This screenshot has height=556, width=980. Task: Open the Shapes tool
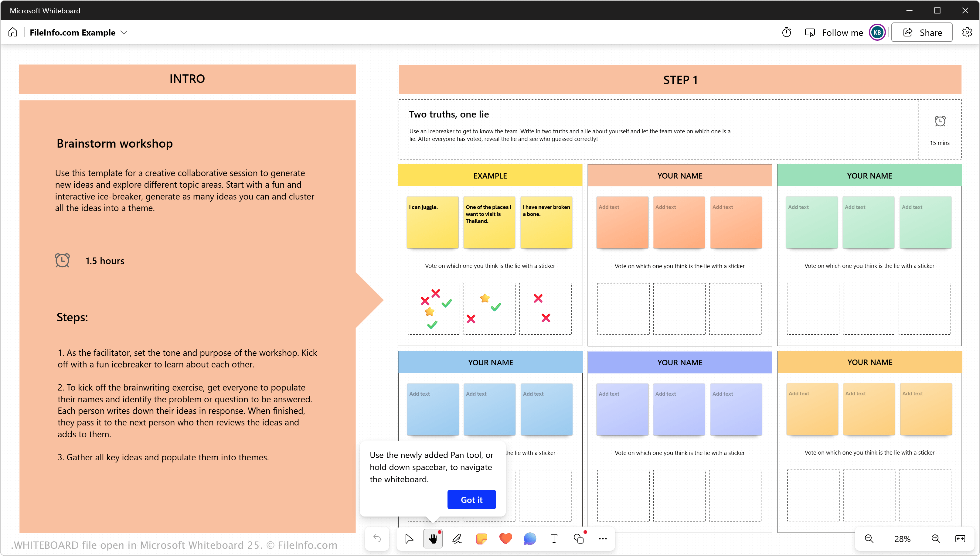pyautogui.click(x=579, y=539)
